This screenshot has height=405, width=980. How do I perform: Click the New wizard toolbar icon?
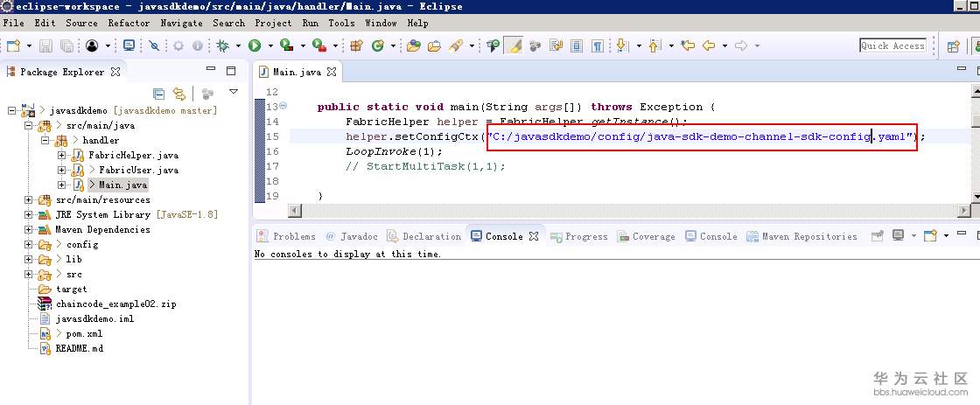[x=14, y=45]
